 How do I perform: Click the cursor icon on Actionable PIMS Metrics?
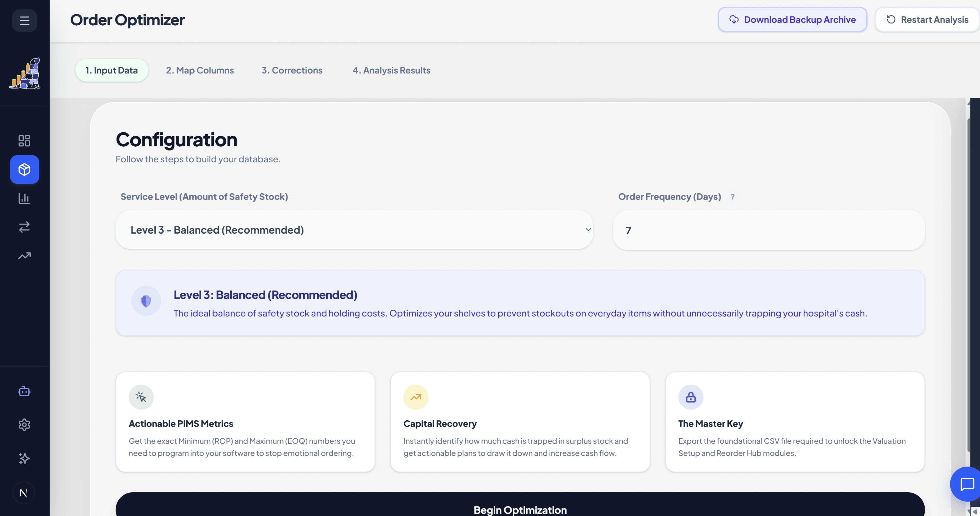141,397
